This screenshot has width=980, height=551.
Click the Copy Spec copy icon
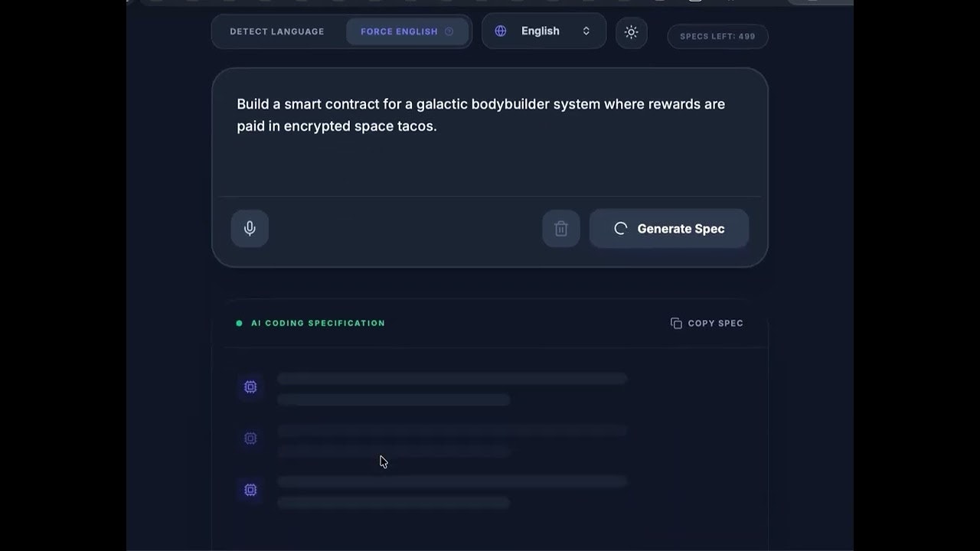676,323
